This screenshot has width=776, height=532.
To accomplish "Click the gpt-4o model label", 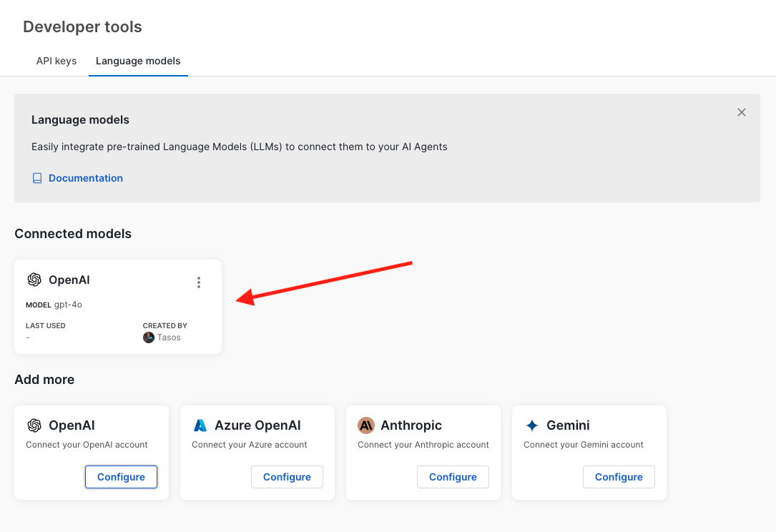I will (x=68, y=305).
